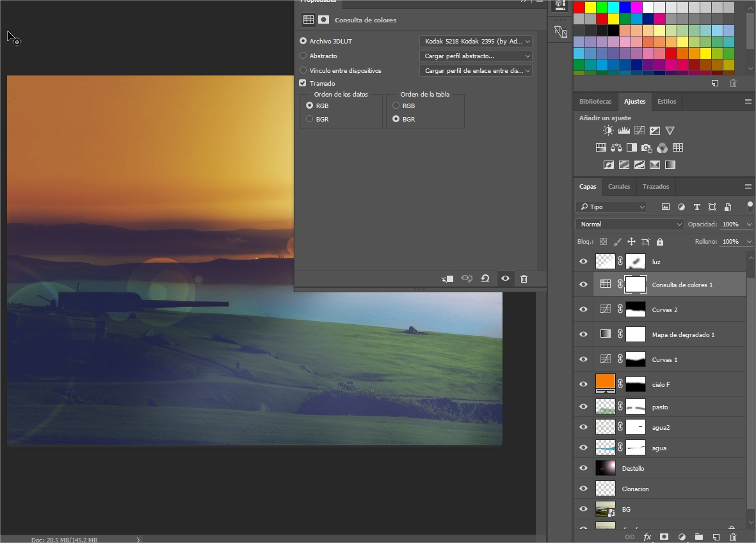Delete adjustment layer from Properties panel
The width and height of the screenshot is (756, 543).
coord(524,278)
